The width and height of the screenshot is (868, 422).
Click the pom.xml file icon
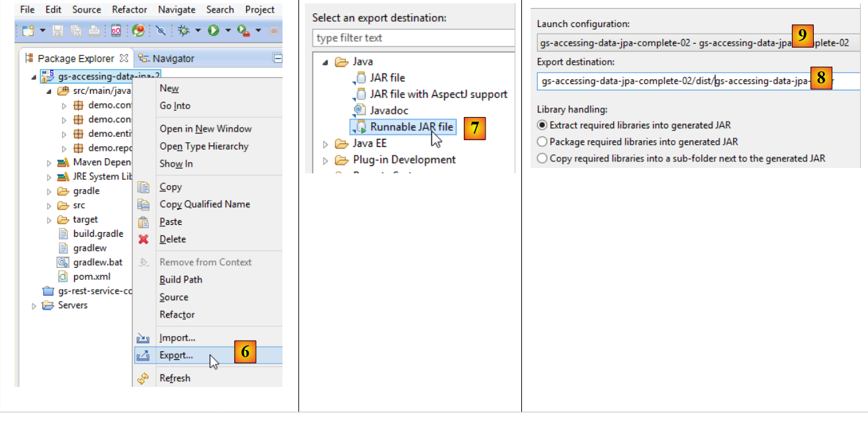[64, 276]
